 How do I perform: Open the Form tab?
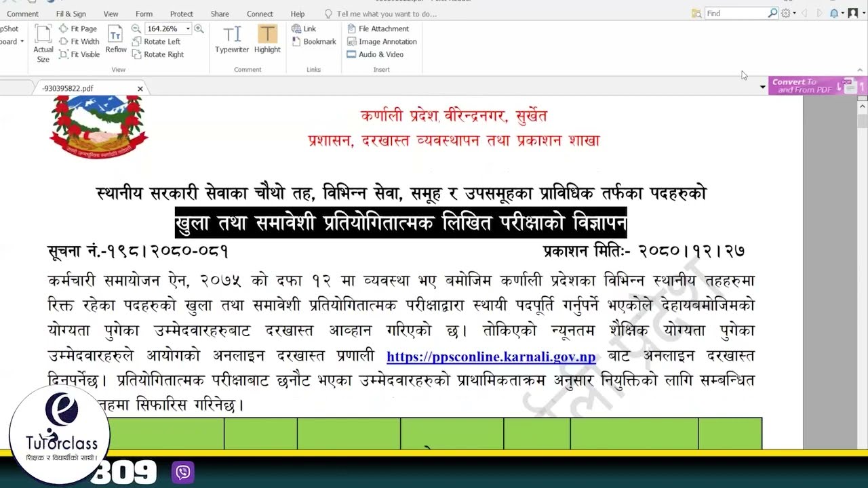click(144, 14)
